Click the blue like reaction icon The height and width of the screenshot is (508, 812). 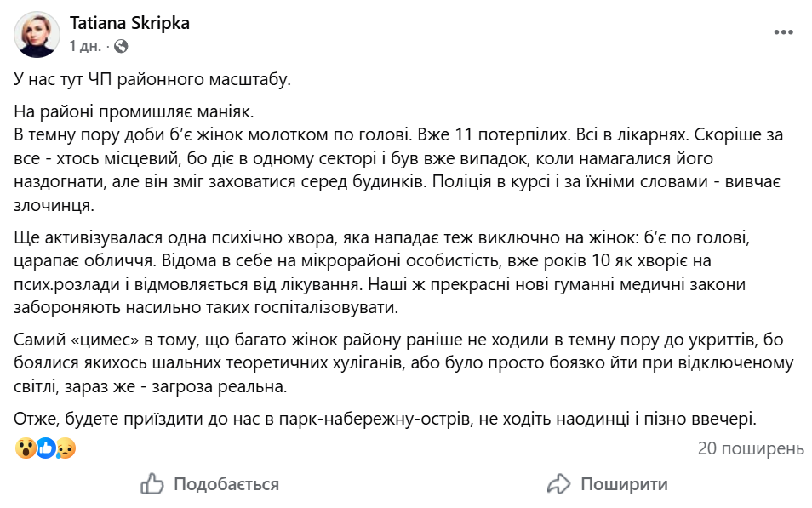[45, 448]
